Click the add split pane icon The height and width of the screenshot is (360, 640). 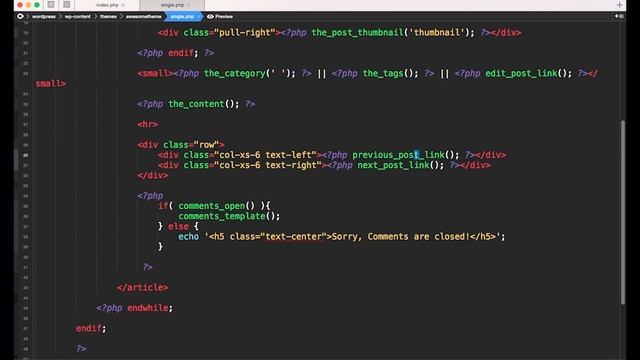619,16
